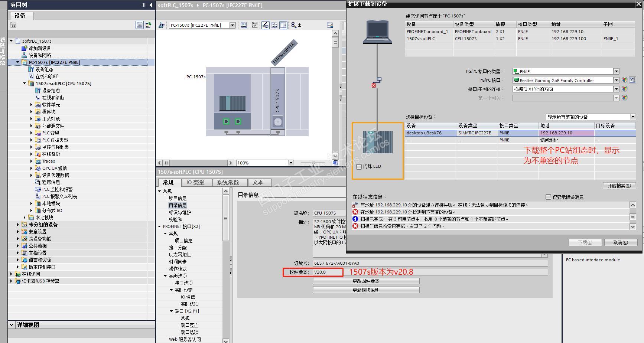Click the red X connection icon on the line
Image resolution: width=644 pixels, height=343 pixels.
pyautogui.click(x=374, y=85)
